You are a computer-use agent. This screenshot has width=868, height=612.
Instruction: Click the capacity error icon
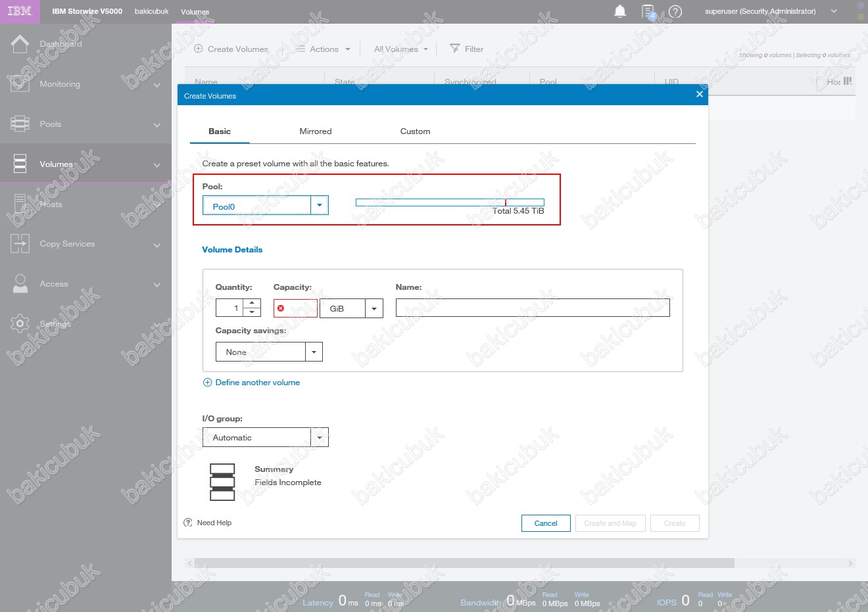(281, 308)
